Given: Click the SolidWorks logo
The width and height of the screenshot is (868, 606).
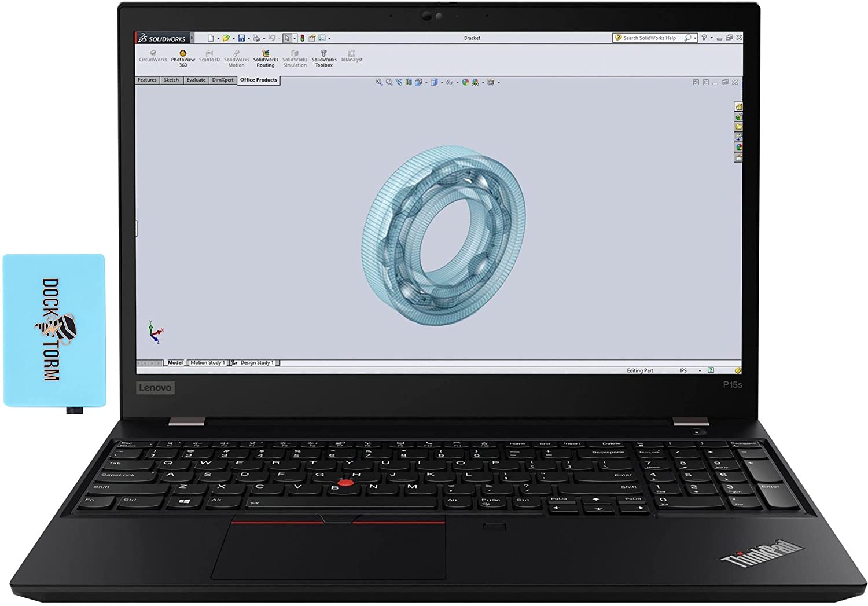Looking at the screenshot, I should click(x=161, y=39).
